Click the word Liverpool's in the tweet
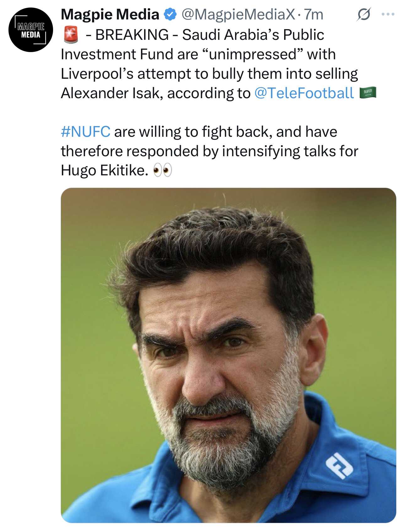 [x=97, y=74]
